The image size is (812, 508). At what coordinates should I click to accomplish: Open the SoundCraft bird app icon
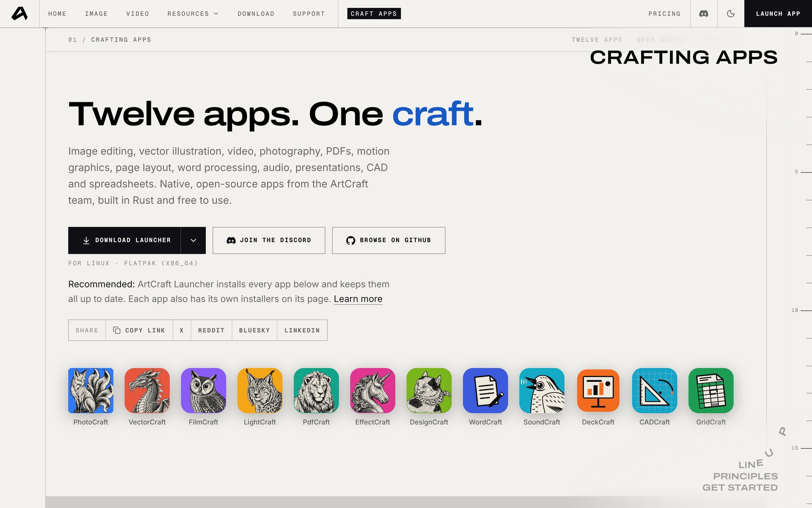541,390
